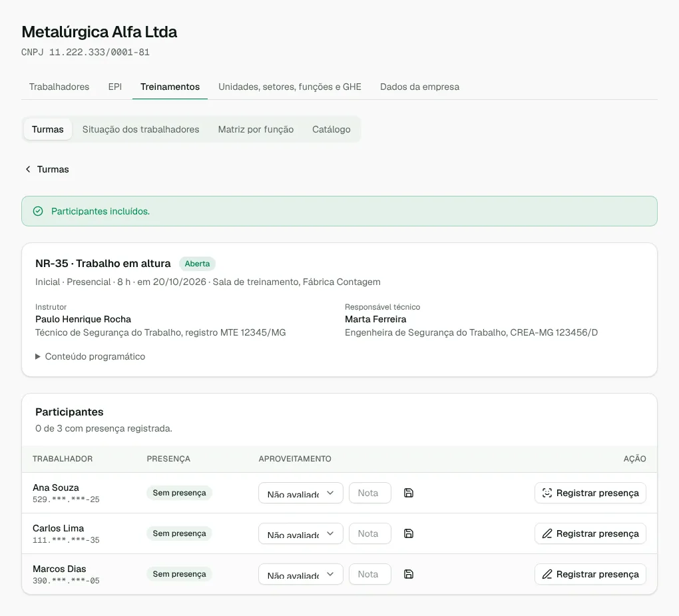Open Ana Souza's aproveitamento dropdown
679x616 pixels.
(x=301, y=493)
